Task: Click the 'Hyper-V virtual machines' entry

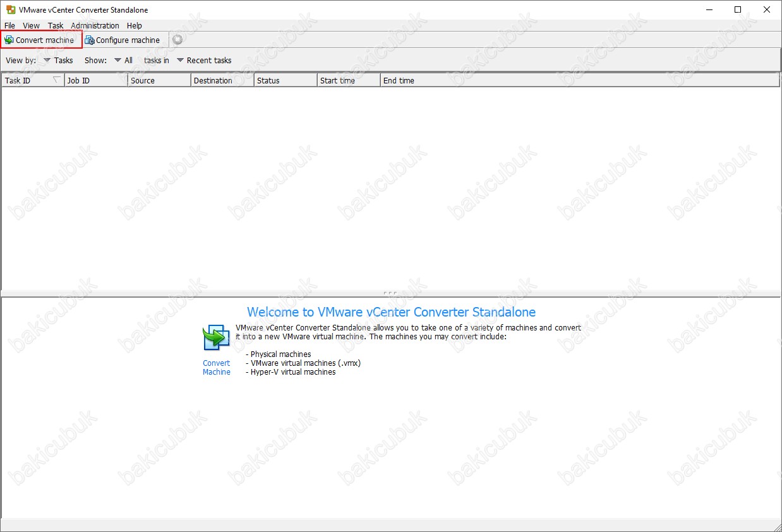Action: [x=293, y=372]
